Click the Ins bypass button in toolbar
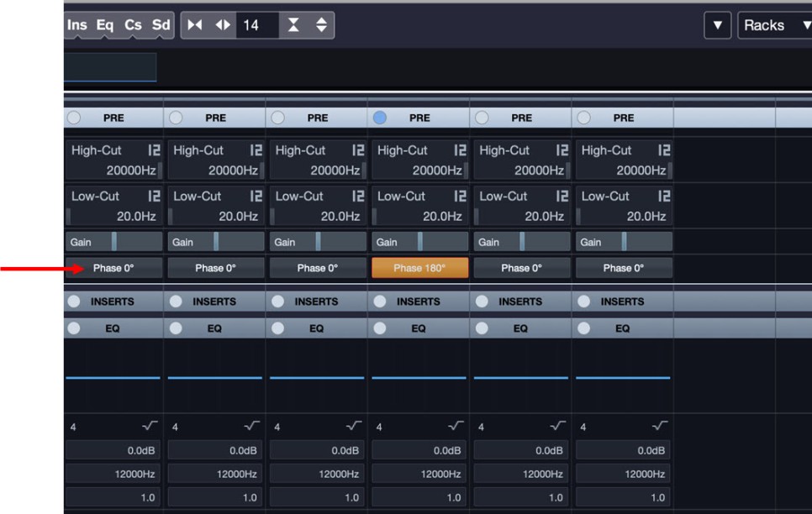Viewport: 812px width, 514px height. (77, 25)
